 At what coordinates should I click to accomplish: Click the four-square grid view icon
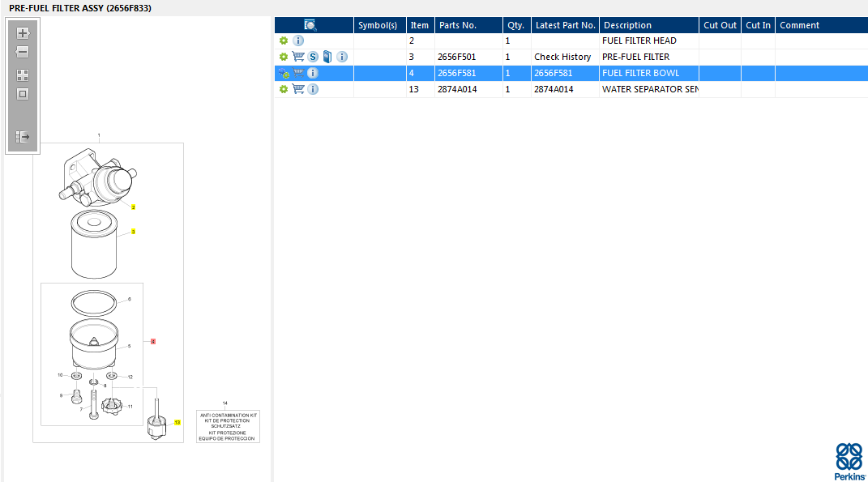pos(23,75)
